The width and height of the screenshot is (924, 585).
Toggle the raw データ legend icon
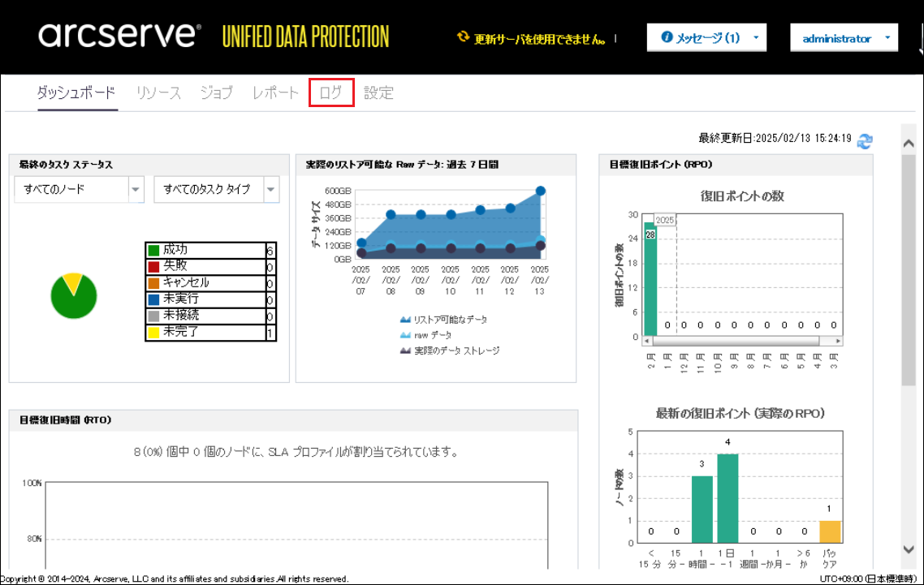tap(405, 335)
